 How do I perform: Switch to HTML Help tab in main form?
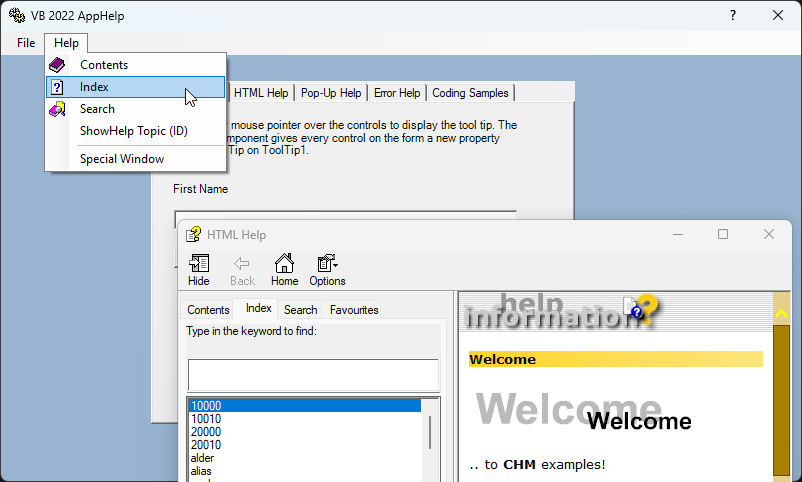(261, 93)
